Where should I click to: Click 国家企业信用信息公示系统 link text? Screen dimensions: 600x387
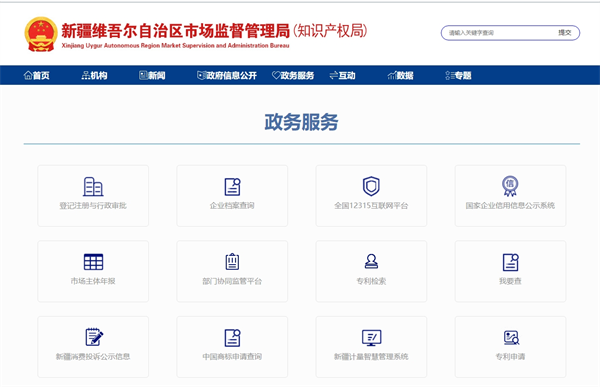[510, 206]
